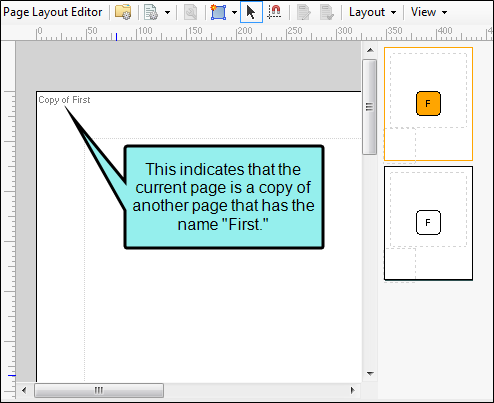Viewport: 494px width, 403px height.
Task: Click the vertical scrollbar thumb
Action: click(x=369, y=107)
